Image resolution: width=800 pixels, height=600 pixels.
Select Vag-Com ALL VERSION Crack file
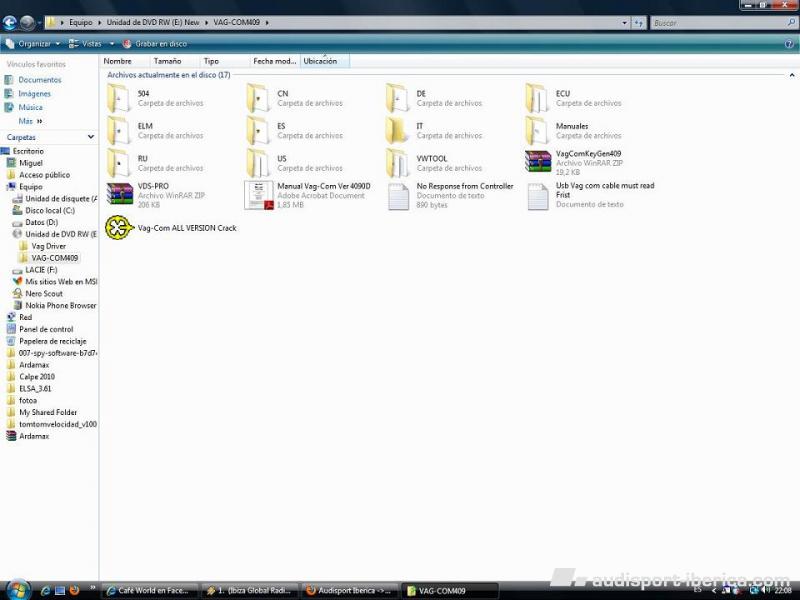click(x=171, y=228)
